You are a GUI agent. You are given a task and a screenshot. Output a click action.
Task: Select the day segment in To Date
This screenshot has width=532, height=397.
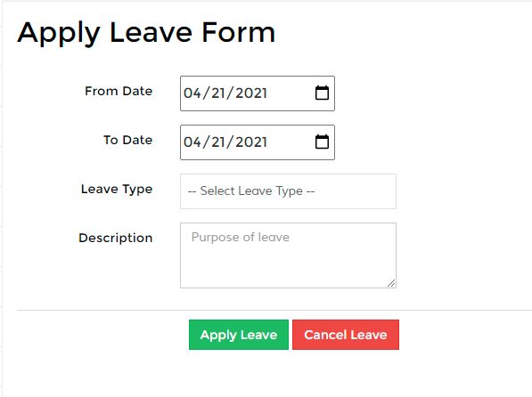click(x=218, y=142)
